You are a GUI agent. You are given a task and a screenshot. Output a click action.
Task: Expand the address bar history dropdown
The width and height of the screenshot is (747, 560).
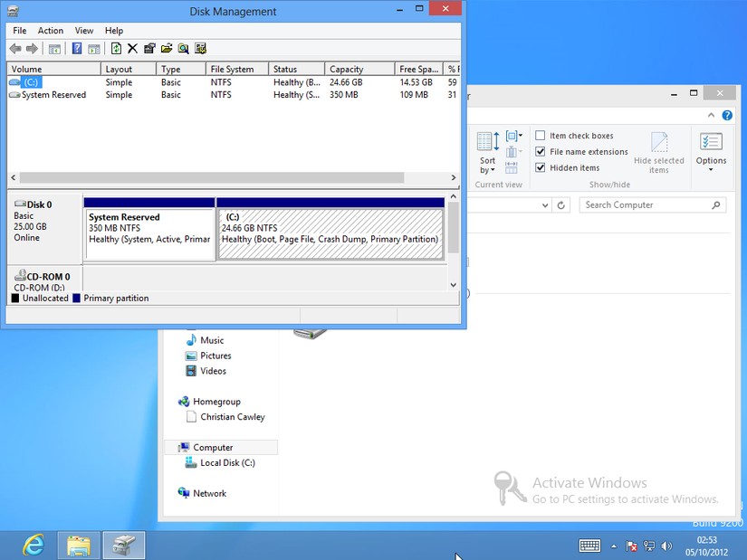[545, 205]
